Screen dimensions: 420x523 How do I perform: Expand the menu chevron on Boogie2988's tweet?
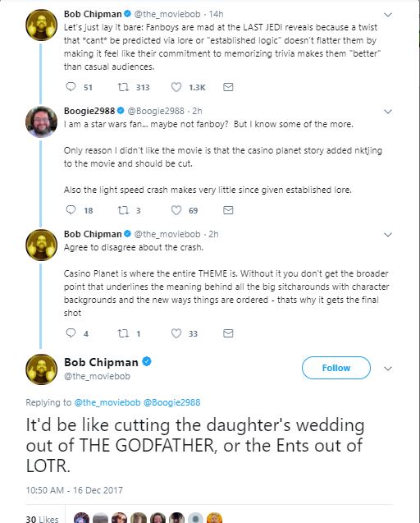click(x=388, y=112)
